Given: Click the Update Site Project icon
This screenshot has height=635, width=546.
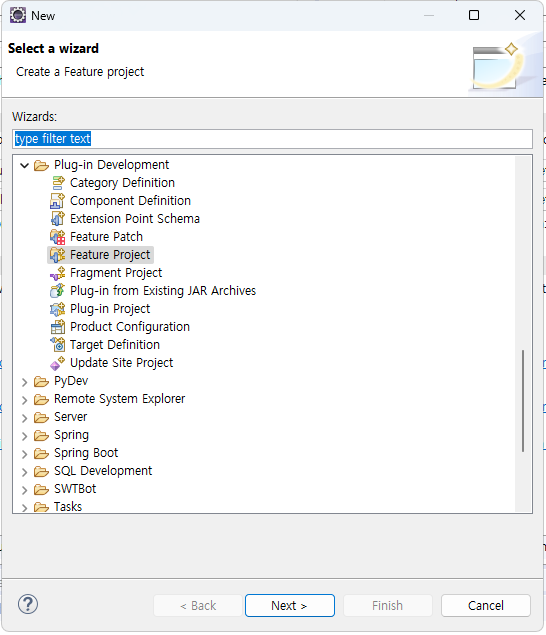Looking at the screenshot, I should click(58, 363).
